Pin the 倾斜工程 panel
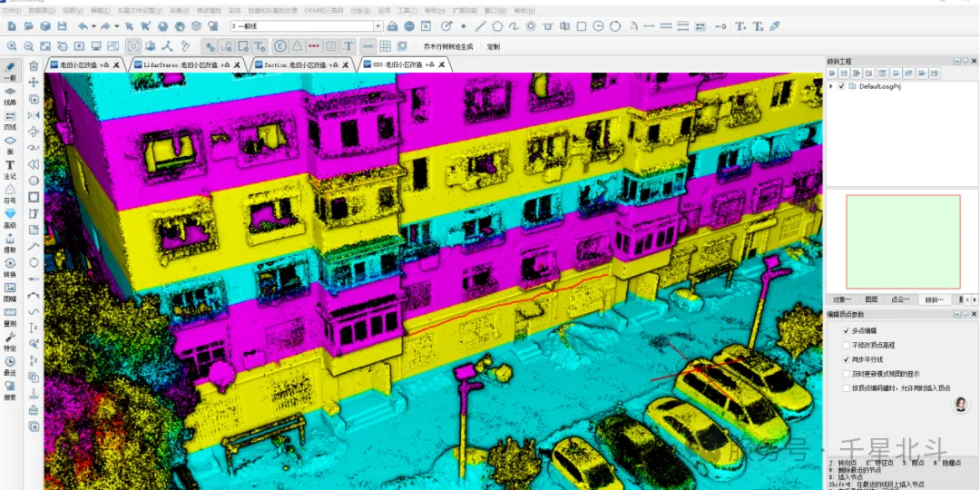The width and height of the screenshot is (980, 490). [965, 61]
